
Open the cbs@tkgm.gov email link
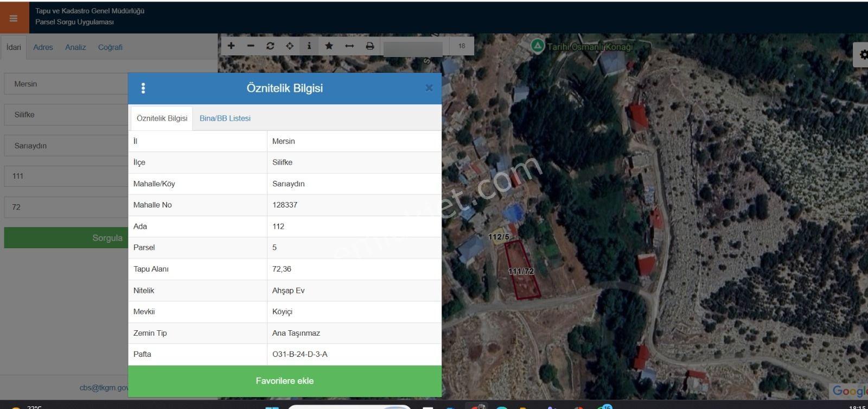pos(104,388)
